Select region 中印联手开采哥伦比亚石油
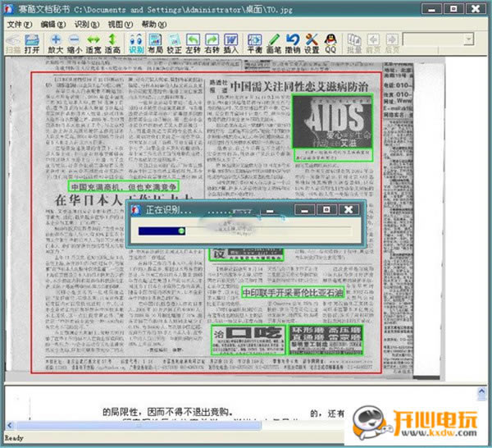The image size is (492, 448). [x=293, y=293]
